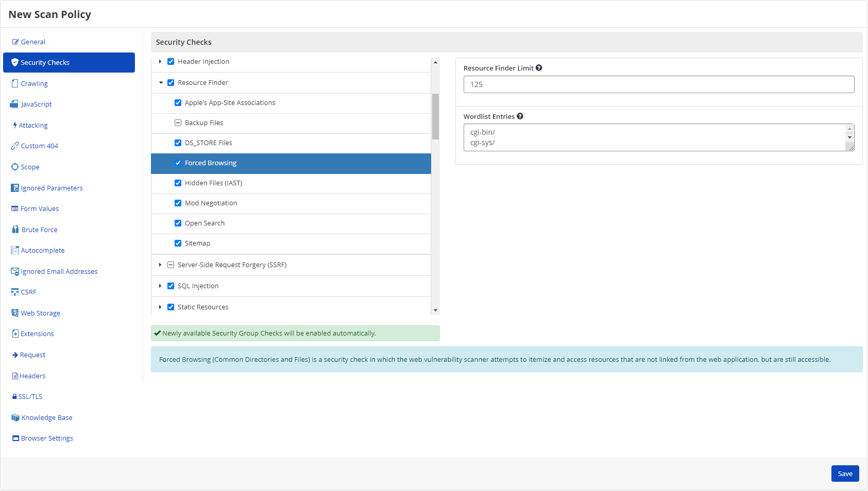Expand the SQL Injection group
Viewport: 868px width, 491px height.
pyautogui.click(x=160, y=286)
